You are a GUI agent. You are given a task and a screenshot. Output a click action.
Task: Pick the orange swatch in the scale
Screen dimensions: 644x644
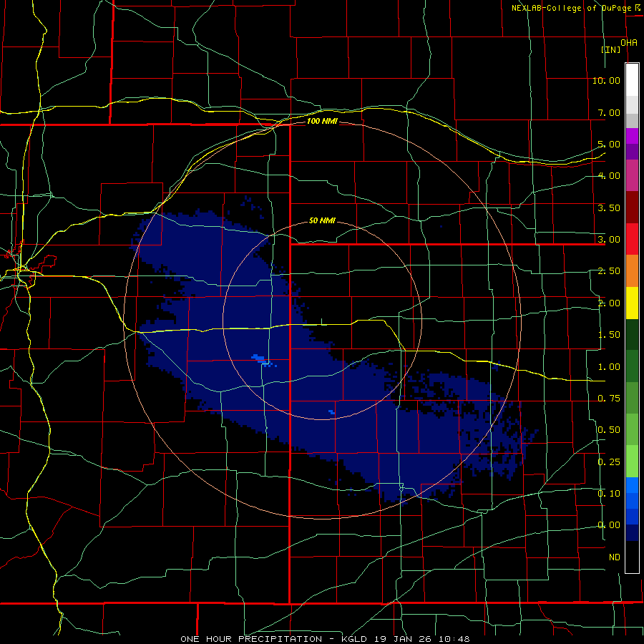(632, 271)
